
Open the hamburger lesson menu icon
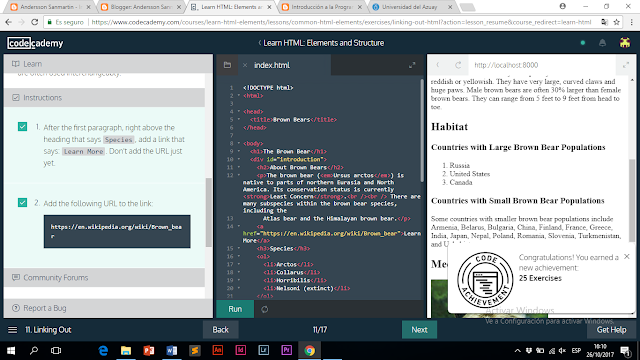tap(13, 330)
